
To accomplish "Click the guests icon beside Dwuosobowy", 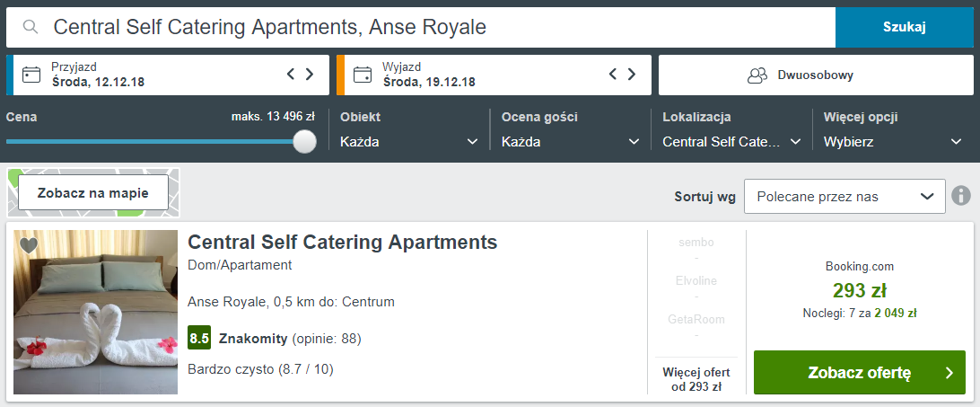I will pyautogui.click(x=757, y=75).
